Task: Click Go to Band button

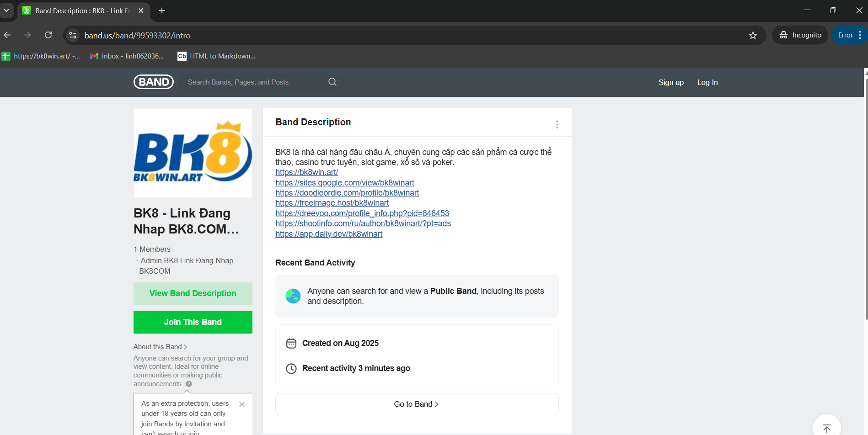Action: [x=416, y=404]
